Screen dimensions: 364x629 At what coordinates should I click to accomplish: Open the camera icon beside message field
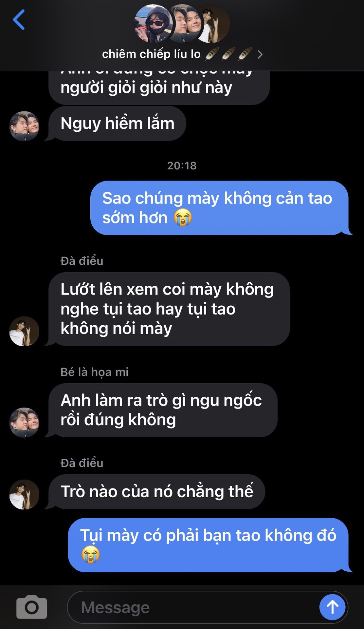[x=32, y=607]
